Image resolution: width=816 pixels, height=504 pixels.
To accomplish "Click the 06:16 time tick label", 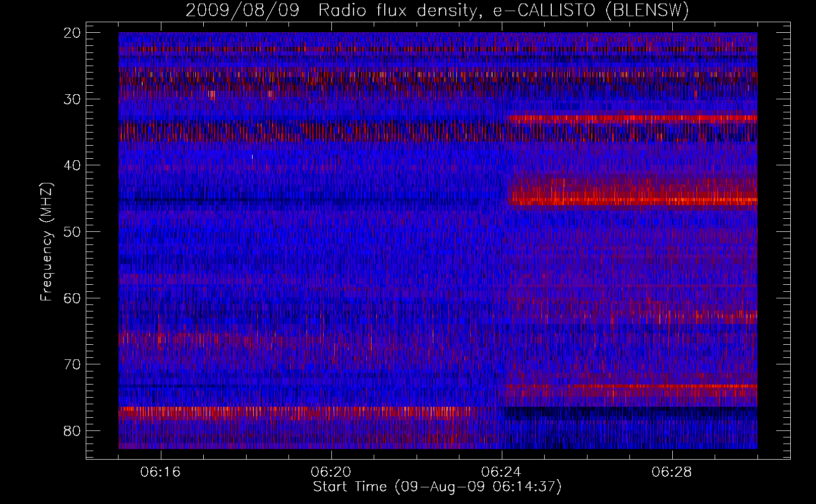I will click(160, 472).
